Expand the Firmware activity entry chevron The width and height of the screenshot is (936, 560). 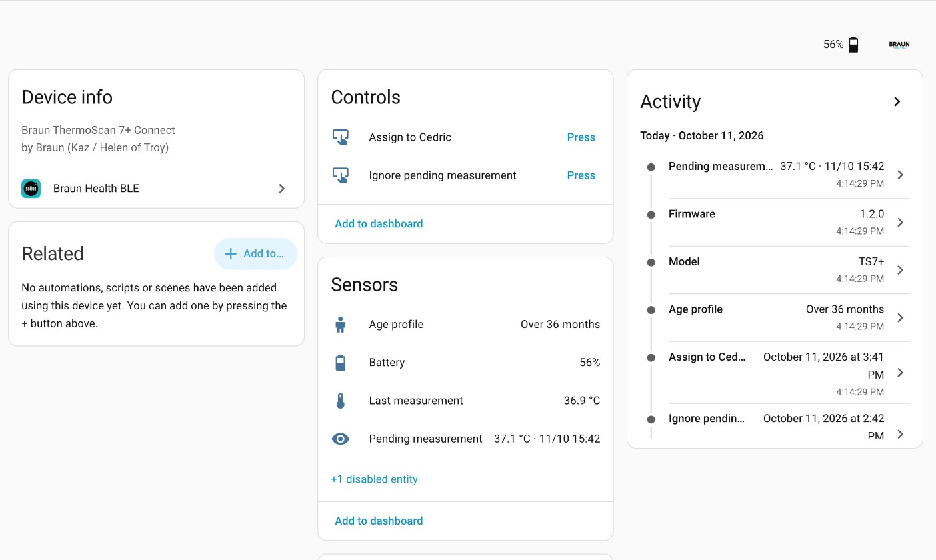(x=901, y=222)
